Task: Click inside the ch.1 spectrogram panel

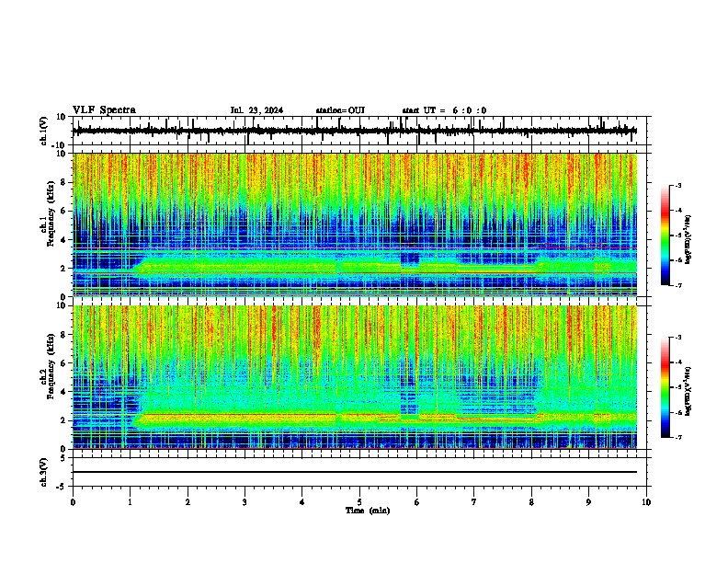Action: [x=354, y=224]
